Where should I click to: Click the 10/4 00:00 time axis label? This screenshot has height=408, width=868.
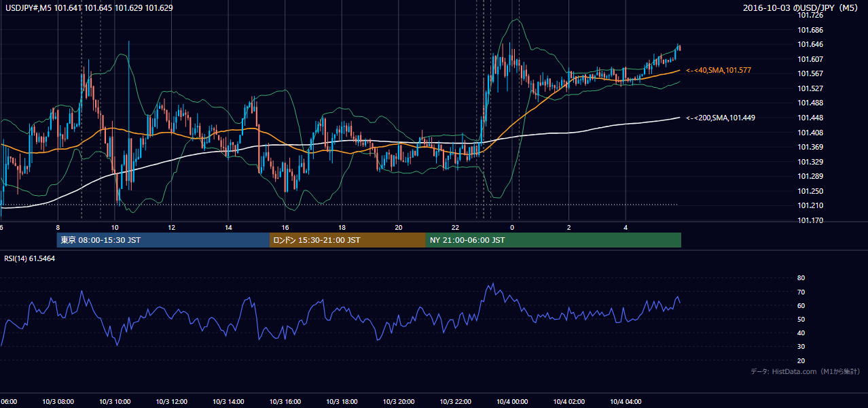pos(512,401)
